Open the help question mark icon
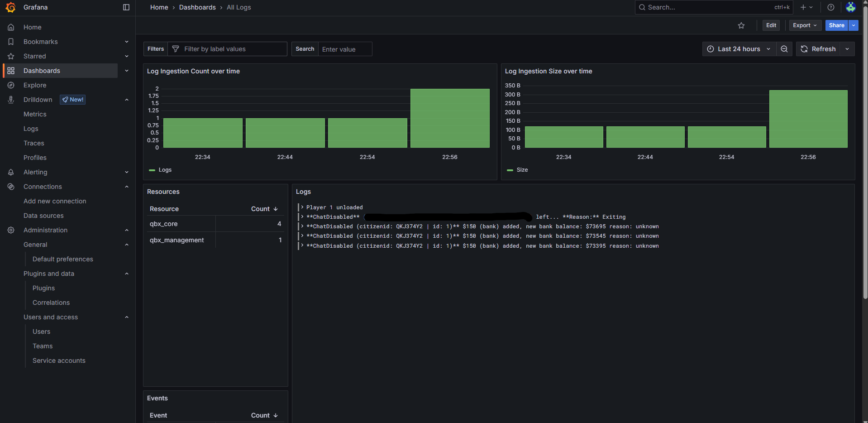 click(831, 7)
